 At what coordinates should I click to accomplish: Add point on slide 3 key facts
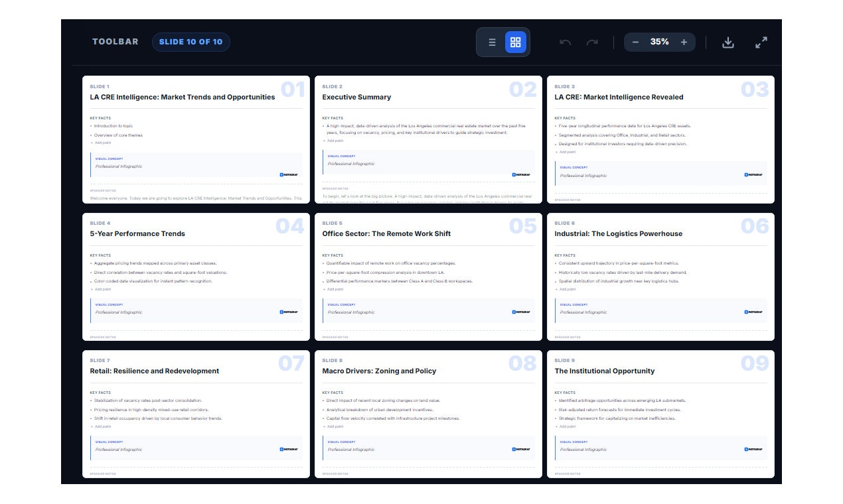coord(566,152)
